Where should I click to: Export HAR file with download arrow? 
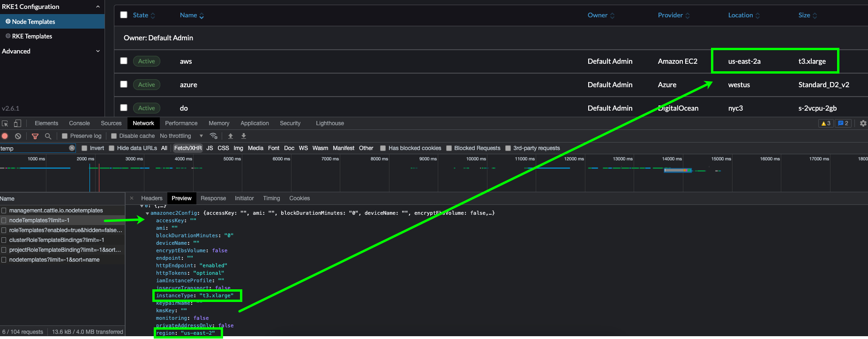pos(244,136)
